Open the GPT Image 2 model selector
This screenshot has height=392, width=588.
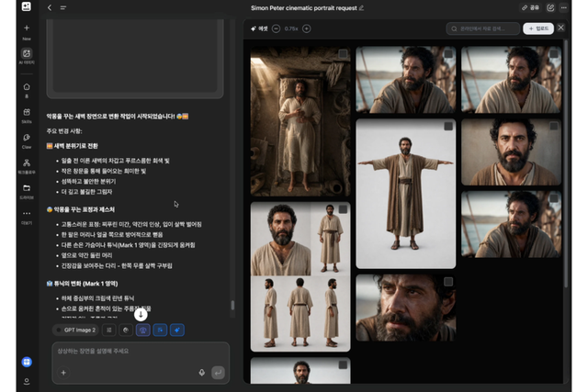pos(75,330)
